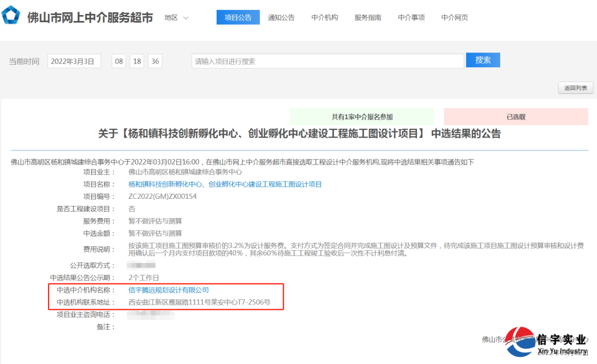Open the 中介网页 navigation item
The image size is (597, 364).
point(454,18)
